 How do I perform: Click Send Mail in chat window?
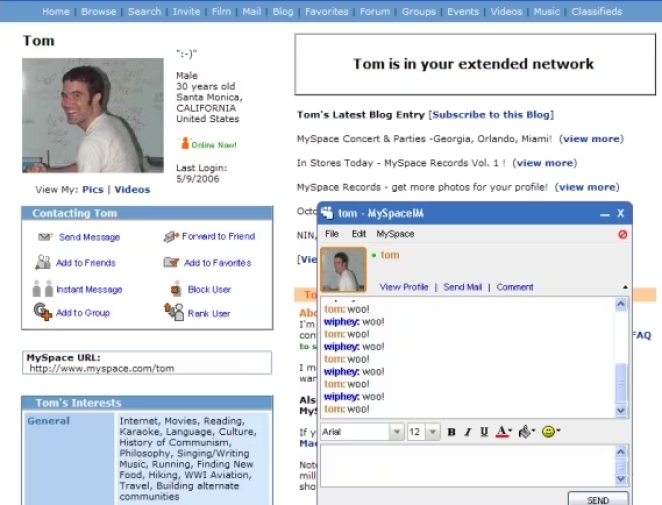click(462, 287)
